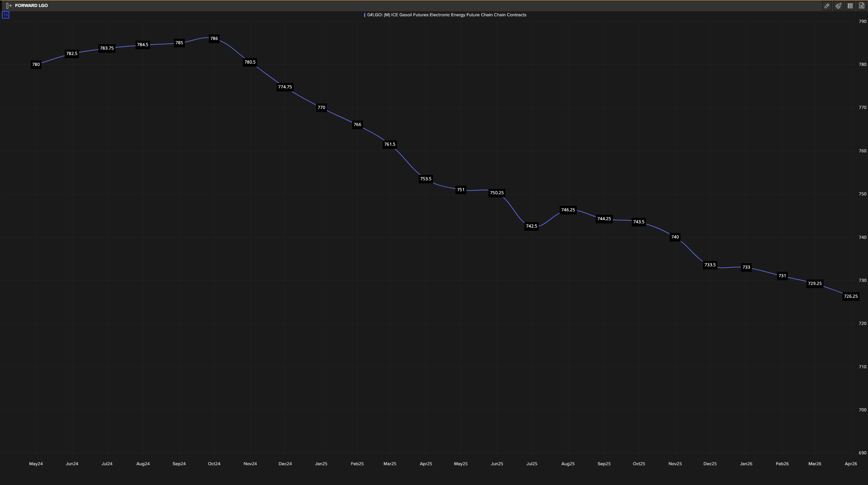The image size is (868, 485).
Task: Click the blue TS badge icon
Action: pos(5,15)
